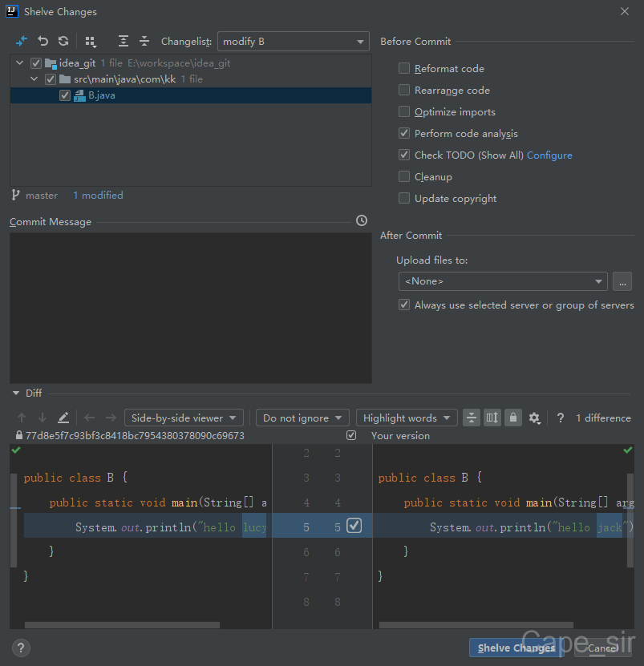Click the Jump to Source pencil icon
Screen dimensions: 644x666
point(63,418)
